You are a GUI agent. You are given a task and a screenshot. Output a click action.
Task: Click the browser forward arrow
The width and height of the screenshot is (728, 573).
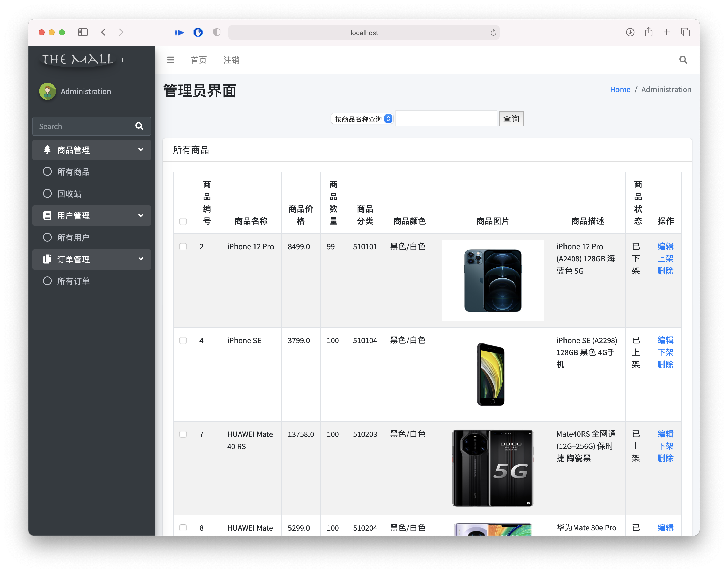pyautogui.click(x=121, y=32)
